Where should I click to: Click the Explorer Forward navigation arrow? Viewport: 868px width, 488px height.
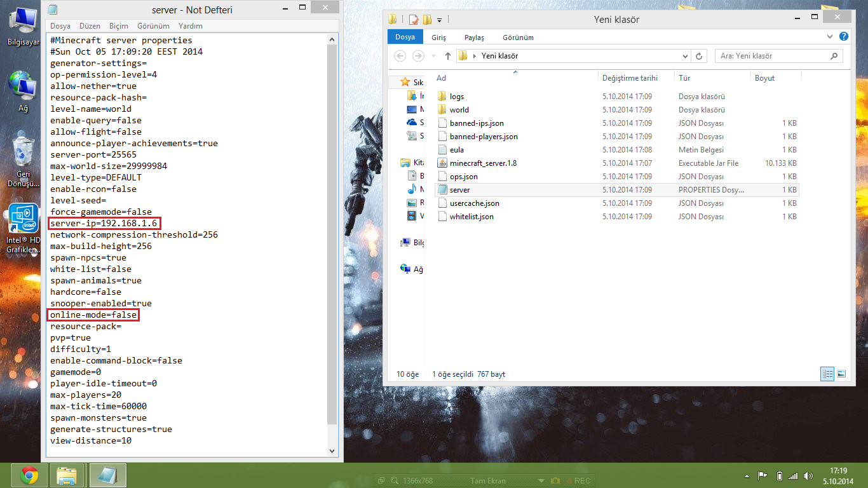click(x=418, y=56)
